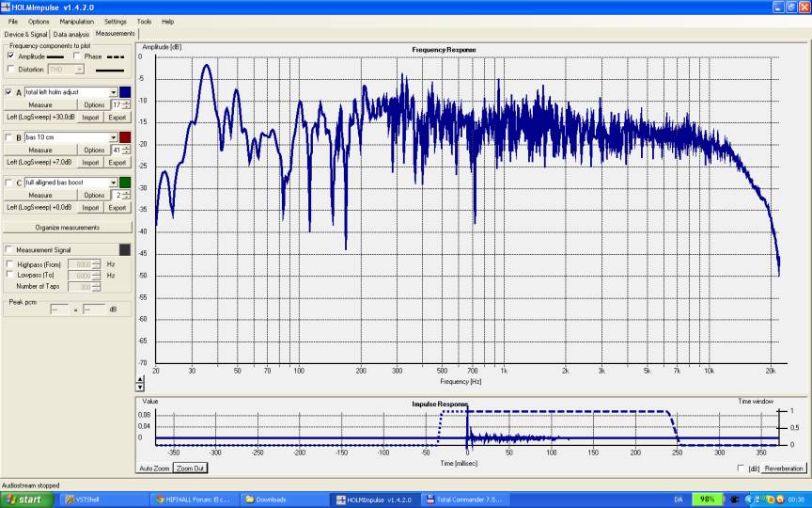The image size is (812, 508).
Task: Select the Measurements tab
Action: 115,33
